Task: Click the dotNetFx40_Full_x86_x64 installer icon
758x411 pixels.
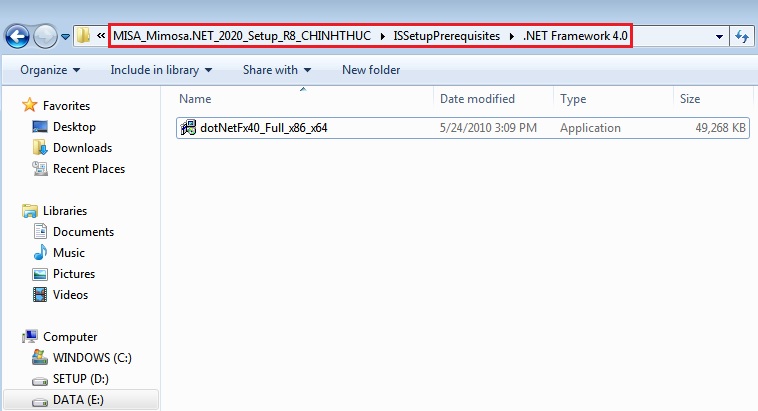Action: click(188, 128)
